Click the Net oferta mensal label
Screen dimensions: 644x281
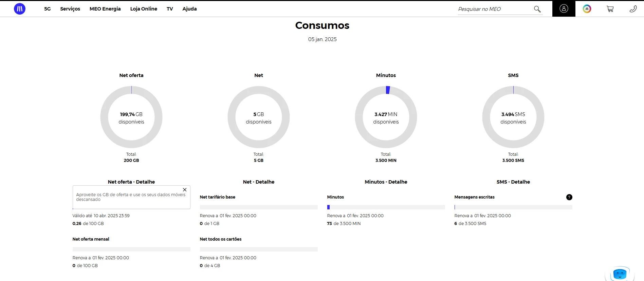pos(91,239)
